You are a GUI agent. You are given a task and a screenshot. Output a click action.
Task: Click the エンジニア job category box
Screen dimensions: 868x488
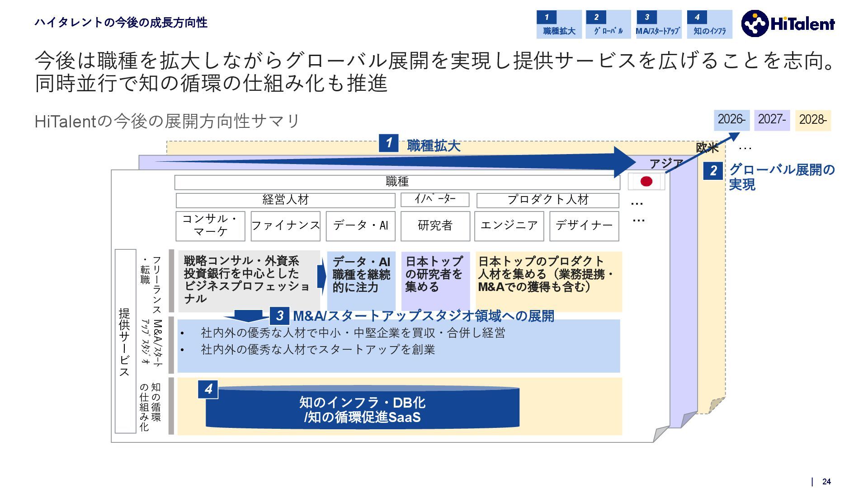point(509,225)
